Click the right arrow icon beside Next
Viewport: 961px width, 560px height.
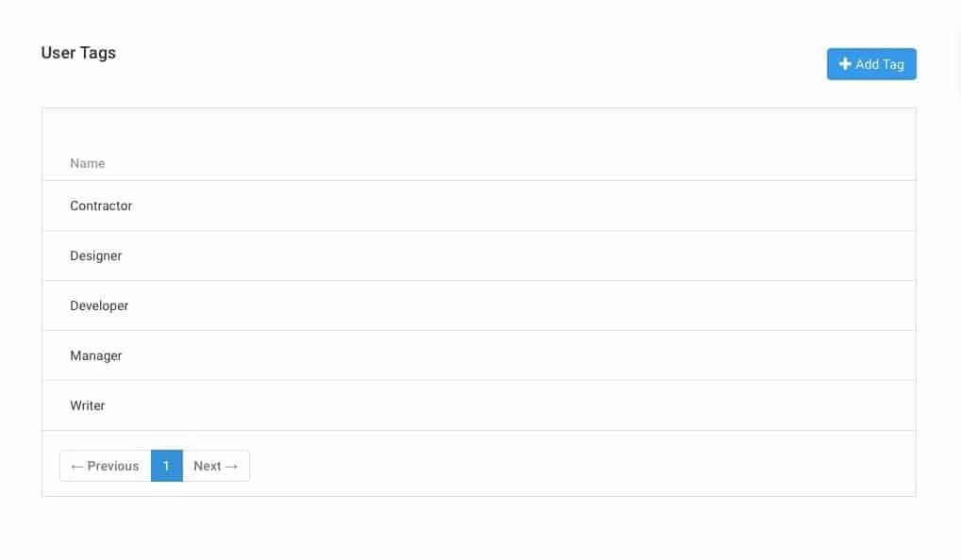[x=232, y=467]
